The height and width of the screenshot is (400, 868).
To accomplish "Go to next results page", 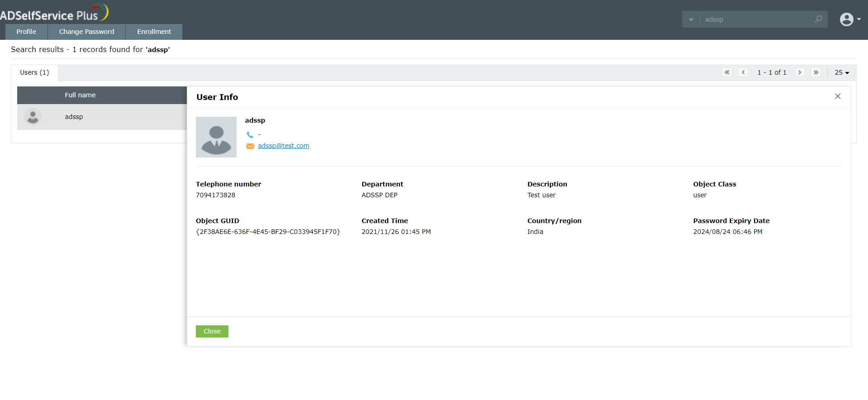I will [800, 72].
